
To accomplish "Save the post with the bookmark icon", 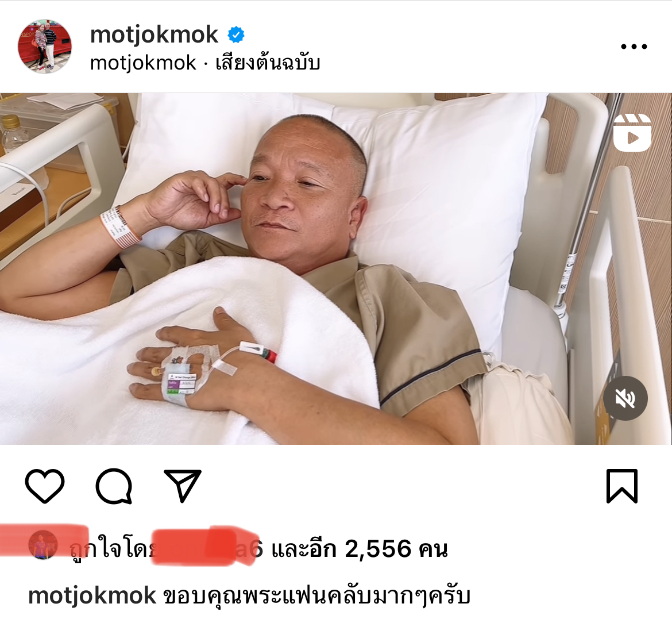I will 622,486.
